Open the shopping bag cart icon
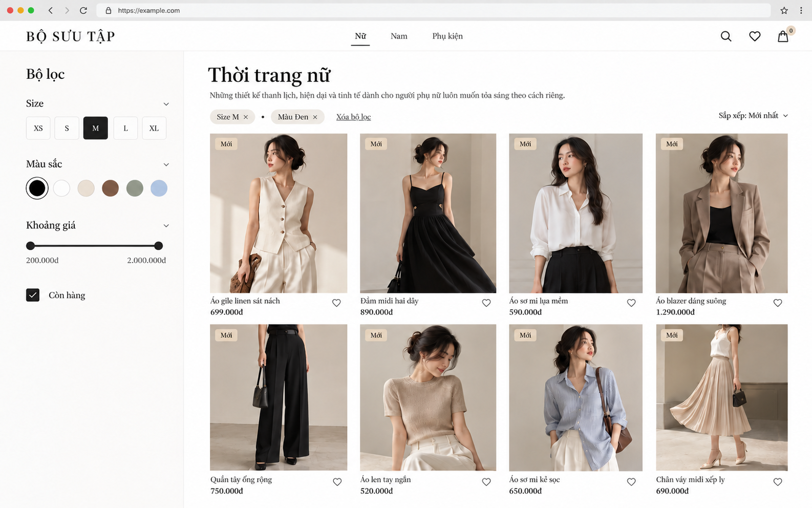Viewport: 812px width, 508px height. pyautogui.click(x=783, y=36)
